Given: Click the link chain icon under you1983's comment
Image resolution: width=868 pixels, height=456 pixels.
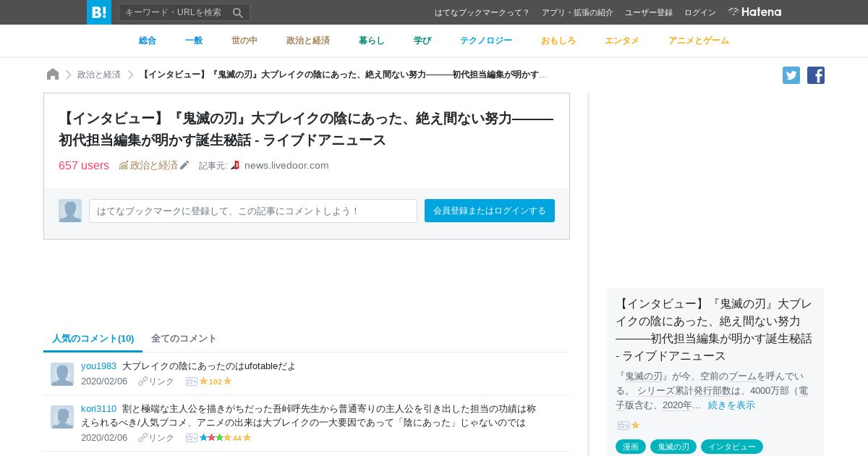Looking at the screenshot, I should coord(142,381).
